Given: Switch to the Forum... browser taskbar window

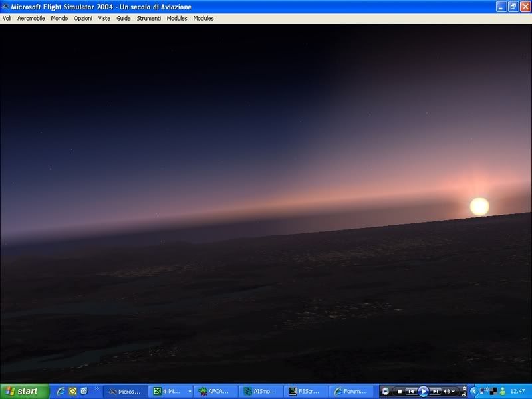Looking at the screenshot, I should [351, 392].
